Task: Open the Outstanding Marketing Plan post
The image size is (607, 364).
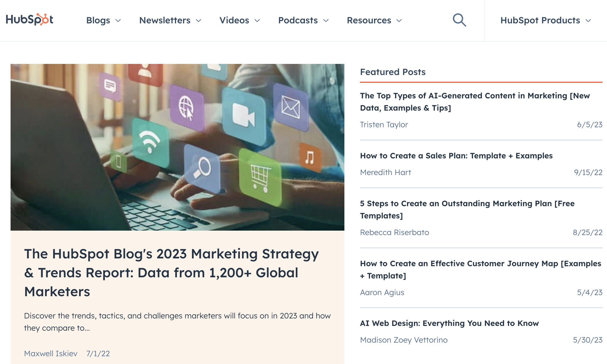Action: coord(467,210)
